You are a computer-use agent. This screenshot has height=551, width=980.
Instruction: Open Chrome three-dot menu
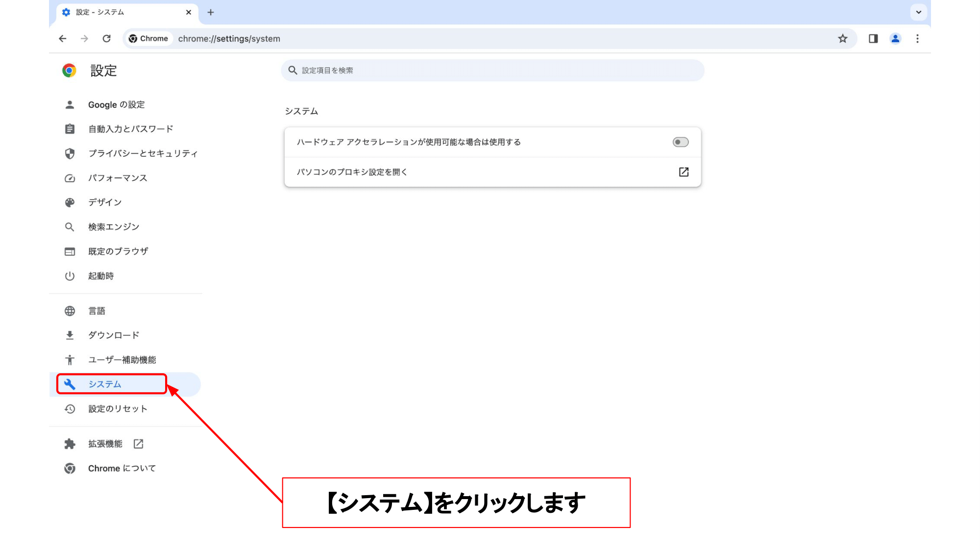point(917,39)
